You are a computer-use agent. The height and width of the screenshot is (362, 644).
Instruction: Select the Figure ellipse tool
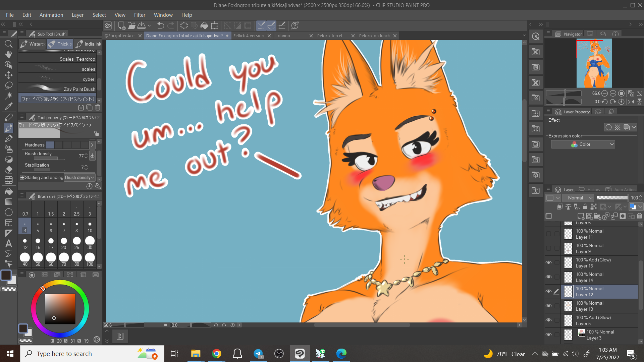point(9,212)
